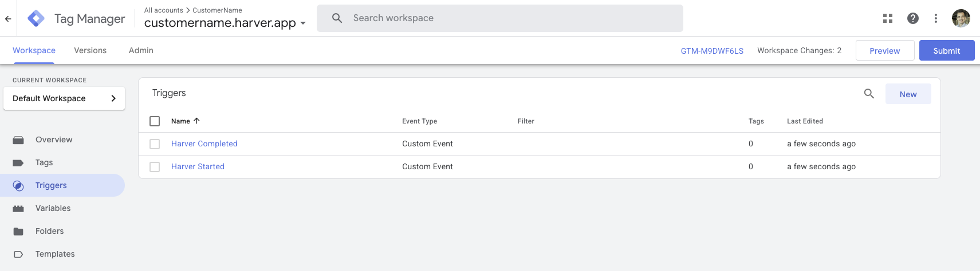Check the Harver Completed row checkbox

(155, 144)
